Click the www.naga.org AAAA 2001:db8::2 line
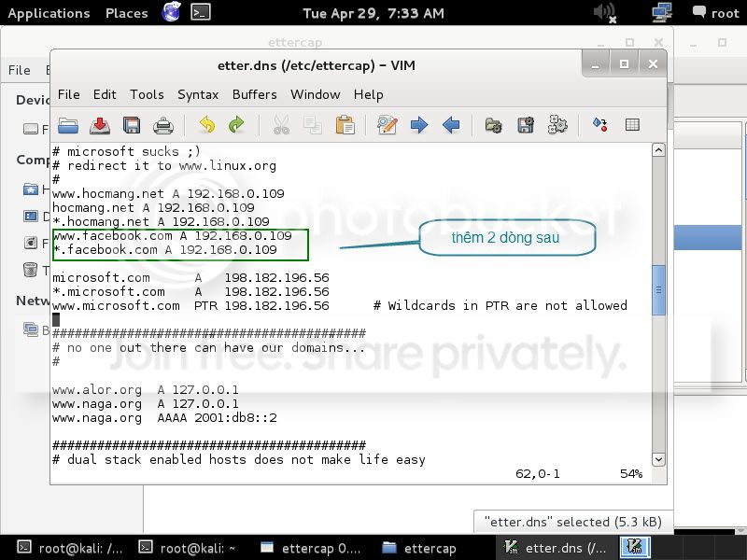This screenshot has width=747, height=560. coord(164,418)
